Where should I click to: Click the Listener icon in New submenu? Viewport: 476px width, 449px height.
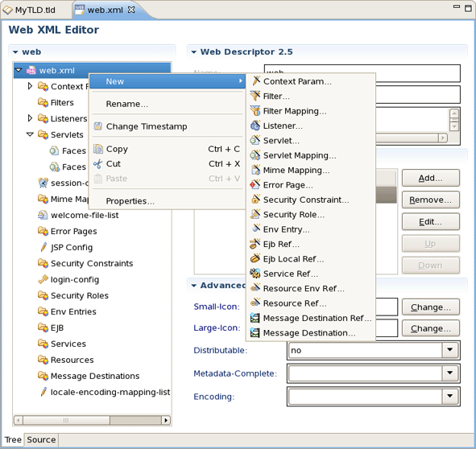tap(255, 126)
